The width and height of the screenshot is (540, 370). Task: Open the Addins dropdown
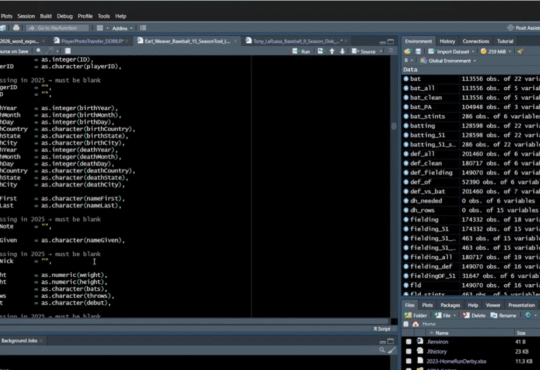point(122,28)
